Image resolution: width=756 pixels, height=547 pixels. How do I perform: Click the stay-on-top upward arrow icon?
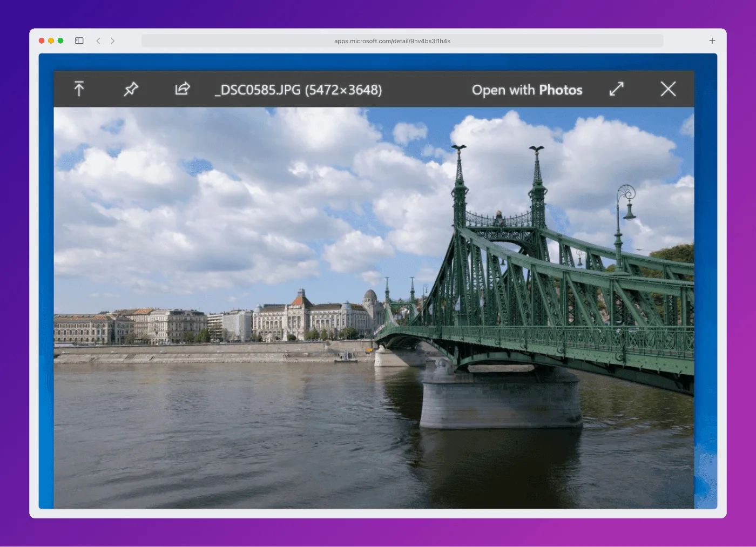[x=79, y=89]
